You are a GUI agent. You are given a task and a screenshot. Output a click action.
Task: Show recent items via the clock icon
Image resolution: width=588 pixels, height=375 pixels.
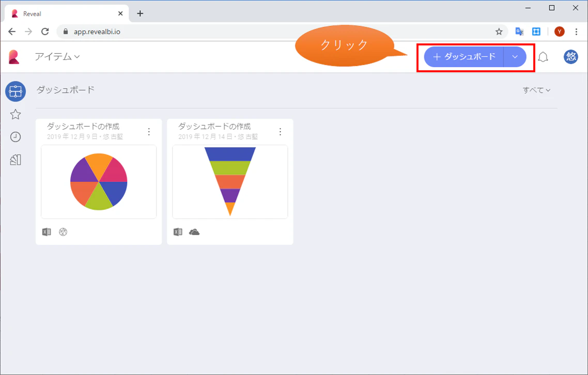(16, 137)
